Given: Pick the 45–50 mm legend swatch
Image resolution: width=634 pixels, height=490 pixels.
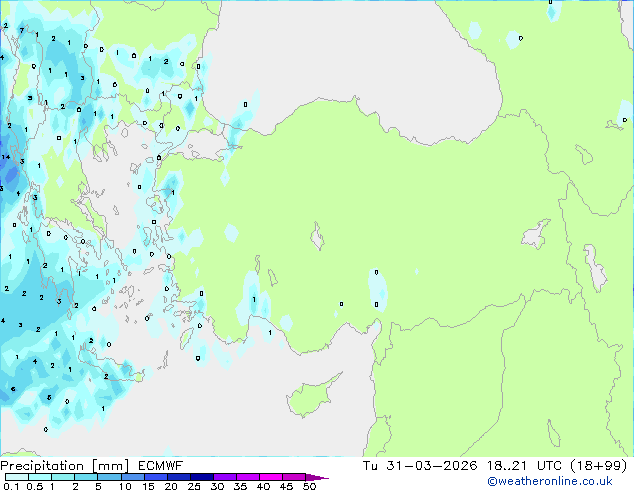Looking at the screenshot, I should [x=294, y=477].
